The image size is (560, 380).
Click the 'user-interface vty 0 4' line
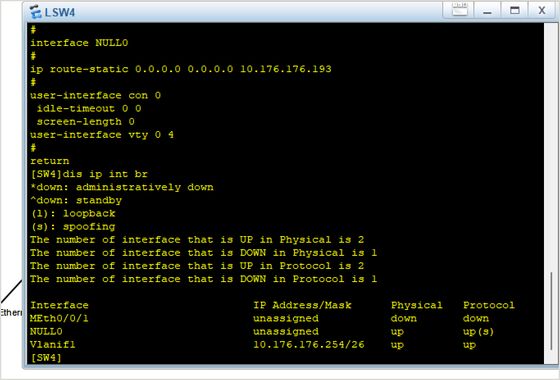pyautogui.click(x=102, y=135)
